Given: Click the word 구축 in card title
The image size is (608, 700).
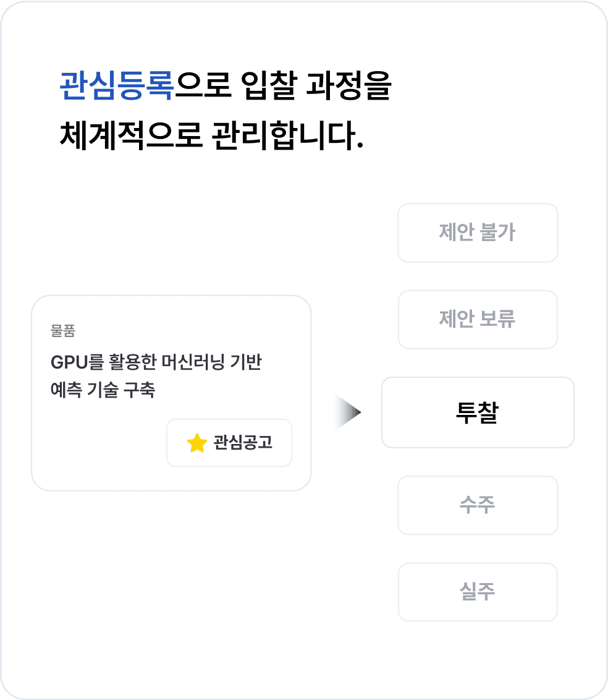Looking at the screenshot, I should click(x=140, y=390).
